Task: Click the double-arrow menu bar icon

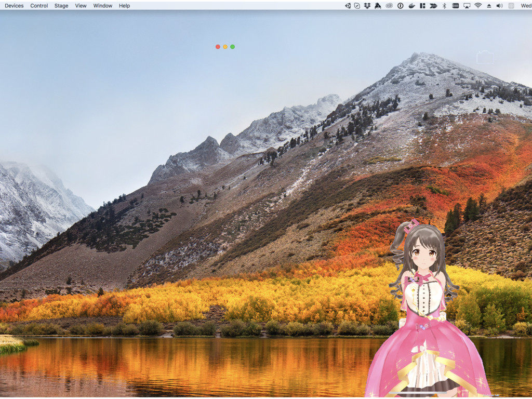Action: pos(433,6)
